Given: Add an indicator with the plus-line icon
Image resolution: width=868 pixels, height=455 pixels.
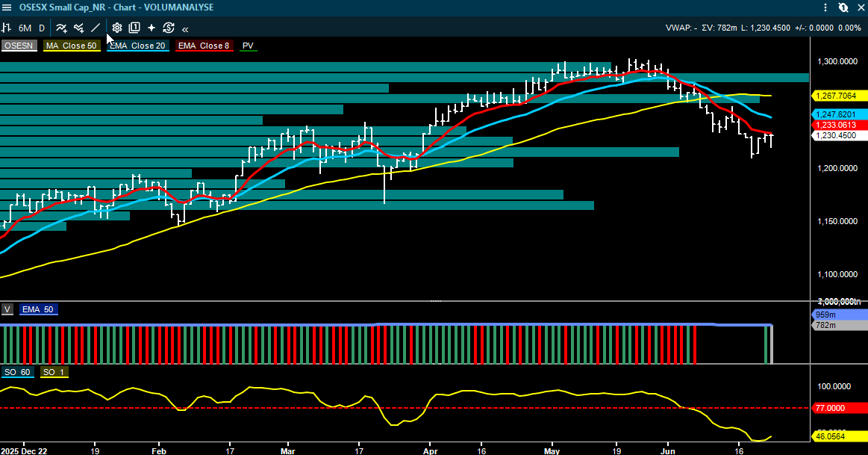Looking at the screenshot, I should (x=61, y=28).
